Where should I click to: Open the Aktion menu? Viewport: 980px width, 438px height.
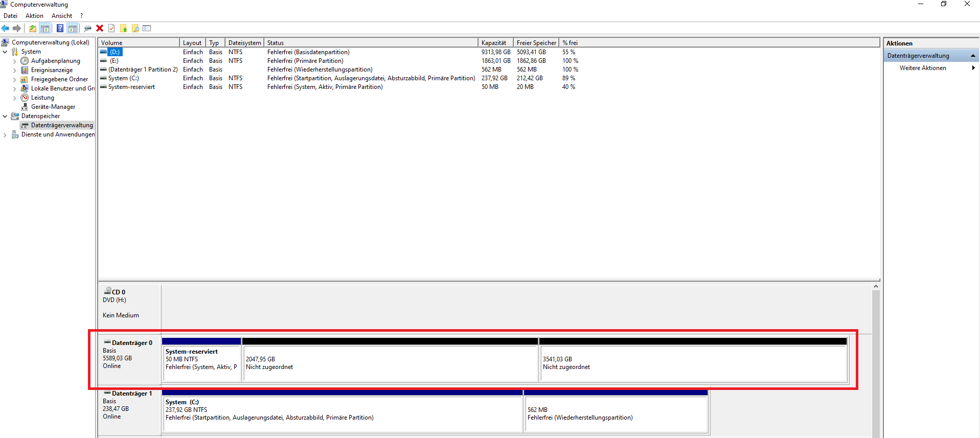click(35, 16)
